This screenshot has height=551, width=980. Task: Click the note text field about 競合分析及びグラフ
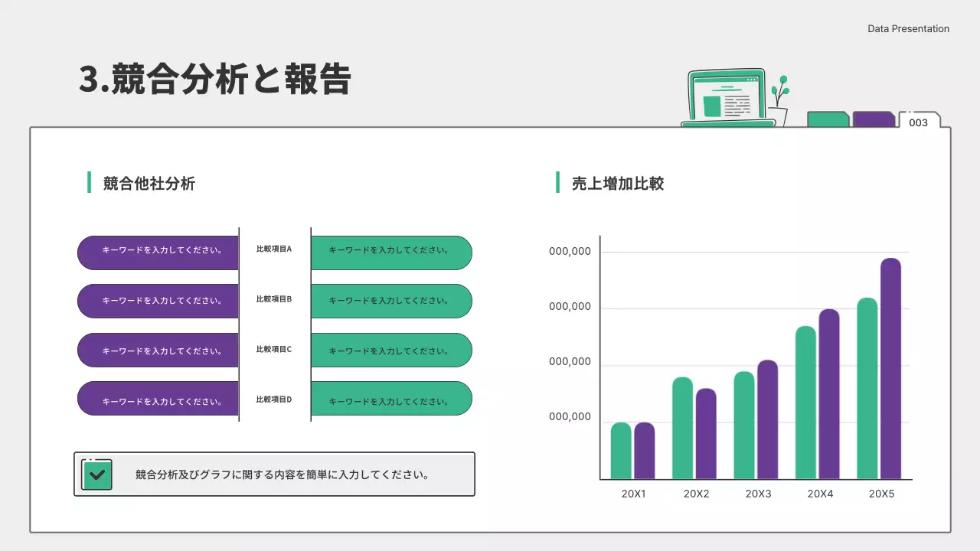[282, 474]
